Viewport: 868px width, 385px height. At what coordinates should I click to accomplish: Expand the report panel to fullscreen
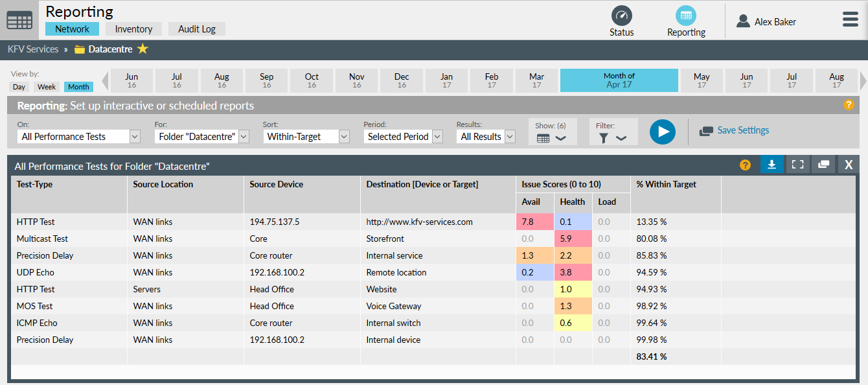tap(798, 165)
